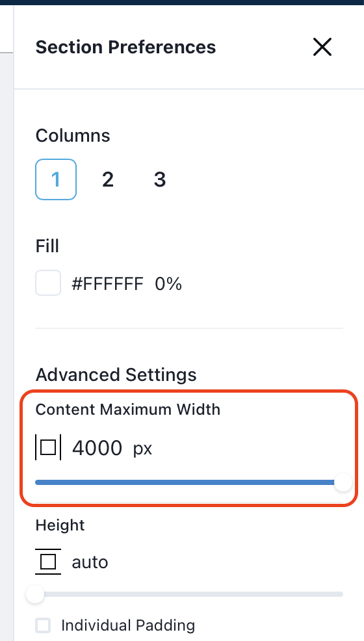Click the Height slider handle

coord(35,594)
